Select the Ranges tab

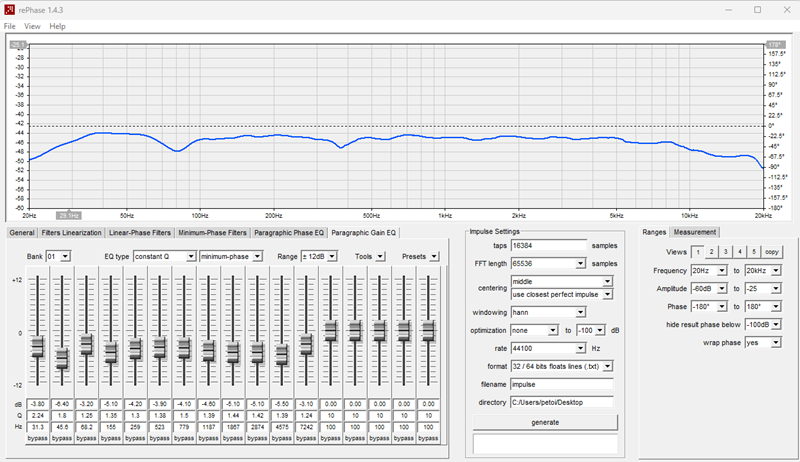tap(654, 232)
